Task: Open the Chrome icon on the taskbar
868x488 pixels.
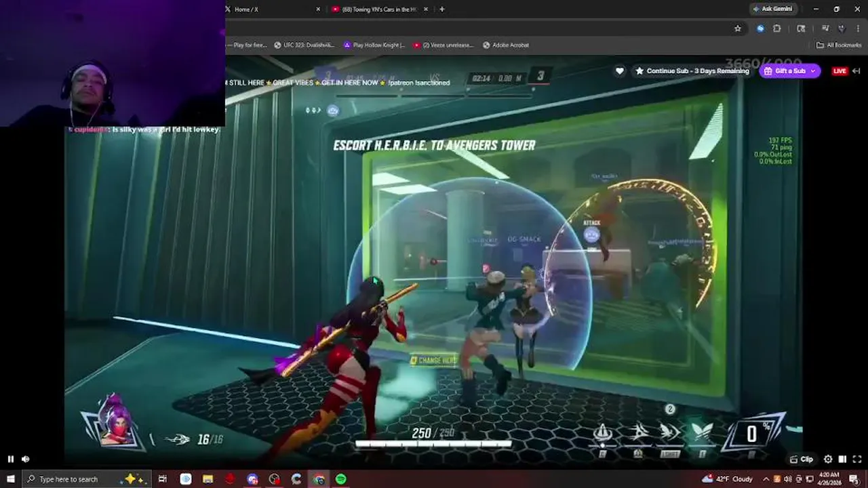Action: point(319,479)
